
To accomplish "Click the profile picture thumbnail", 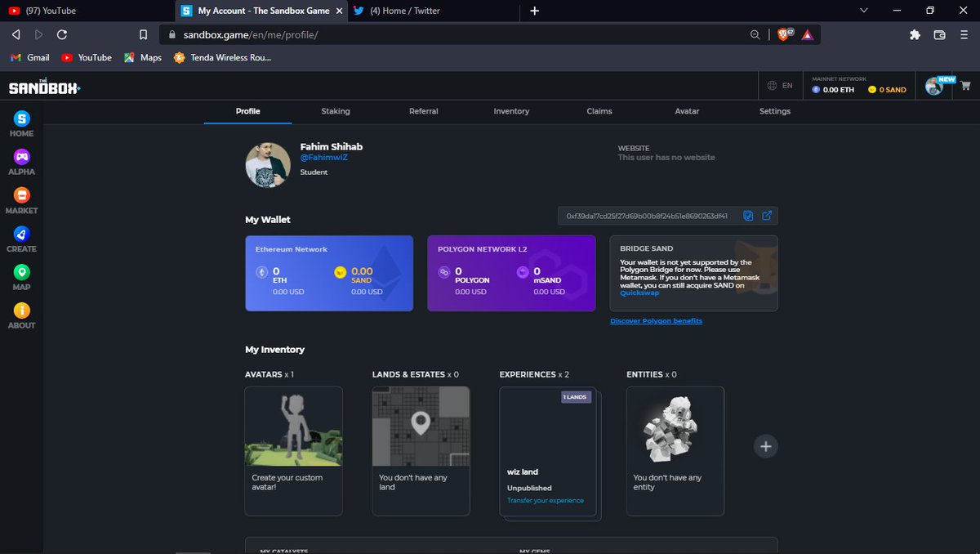I will point(268,165).
